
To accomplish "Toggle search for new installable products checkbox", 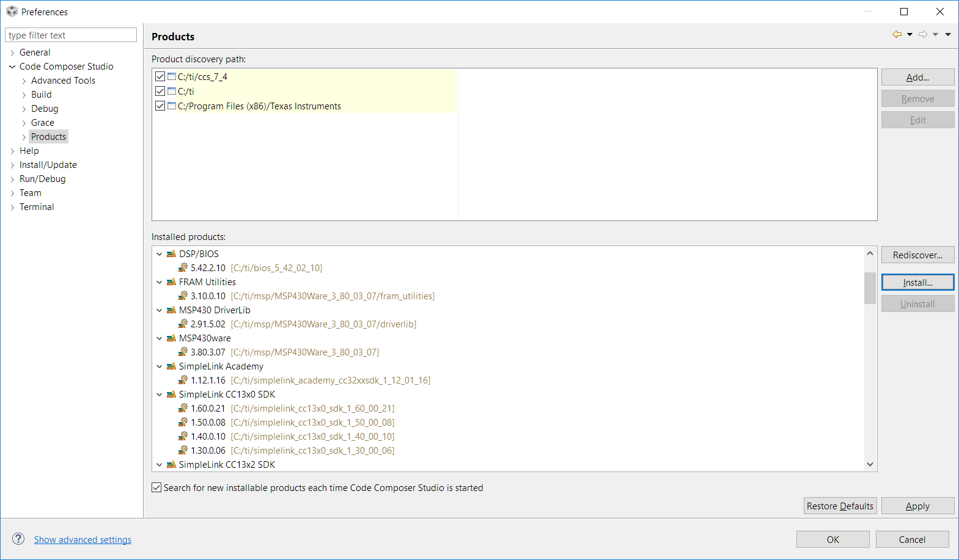I will tap(157, 487).
